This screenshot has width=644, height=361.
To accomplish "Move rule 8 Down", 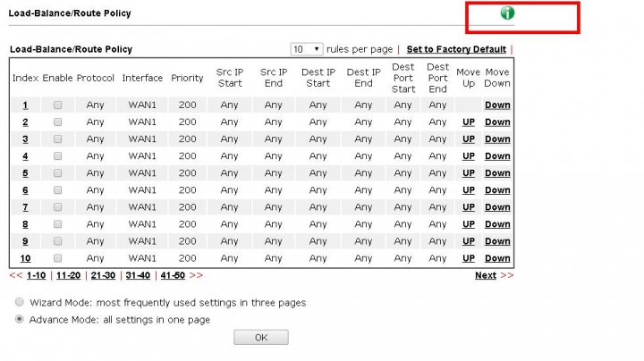I will pos(497,224).
